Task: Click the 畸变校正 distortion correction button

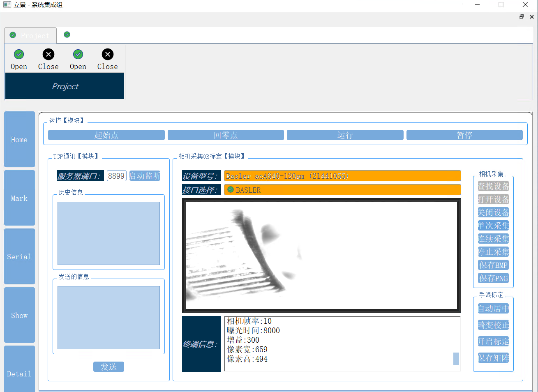Action: click(x=493, y=325)
